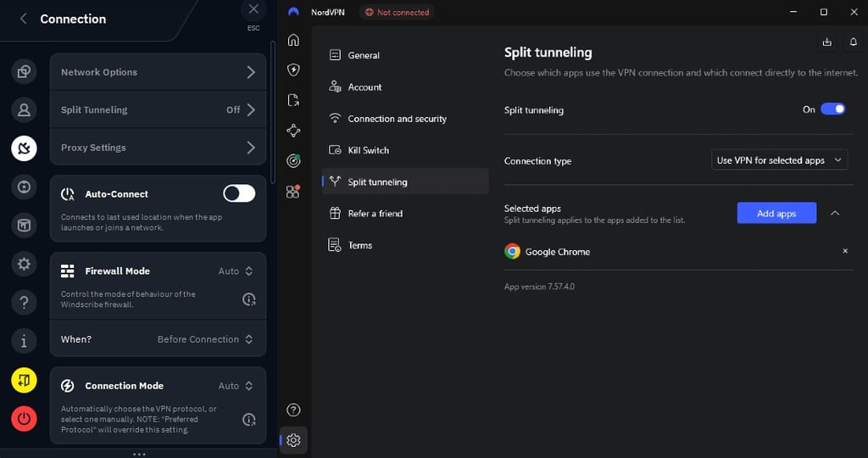Click NordVPN download updates icon
The width and height of the screenshot is (868, 458).
(827, 42)
